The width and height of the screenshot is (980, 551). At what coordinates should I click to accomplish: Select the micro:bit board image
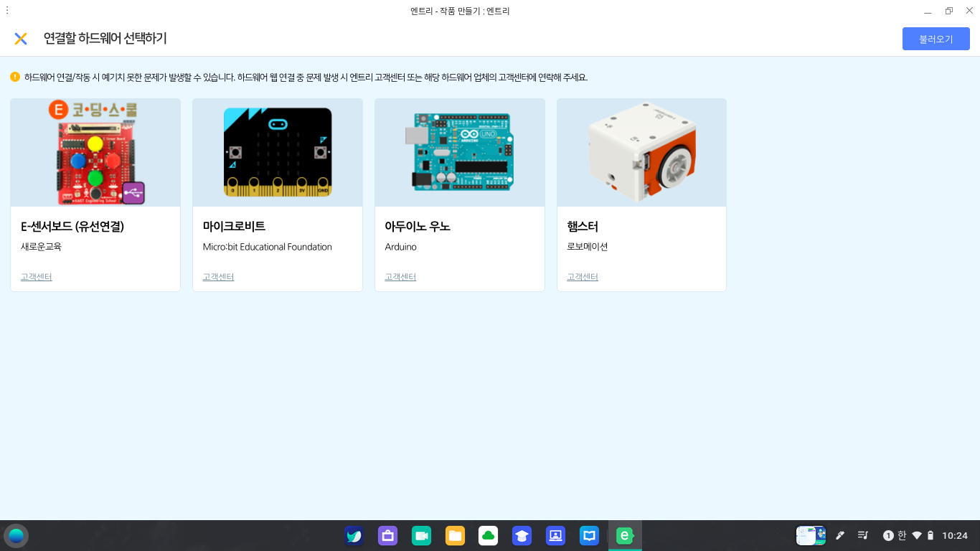coord(278,153)
